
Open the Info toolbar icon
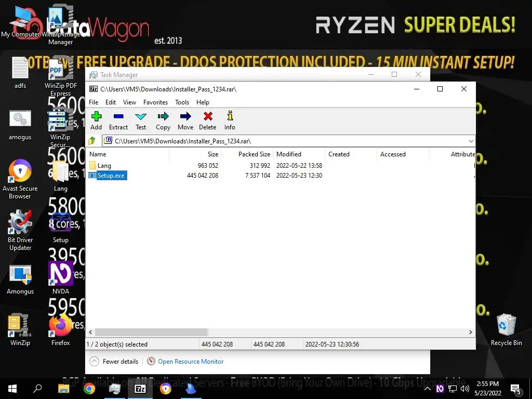(x=230, y=121)
